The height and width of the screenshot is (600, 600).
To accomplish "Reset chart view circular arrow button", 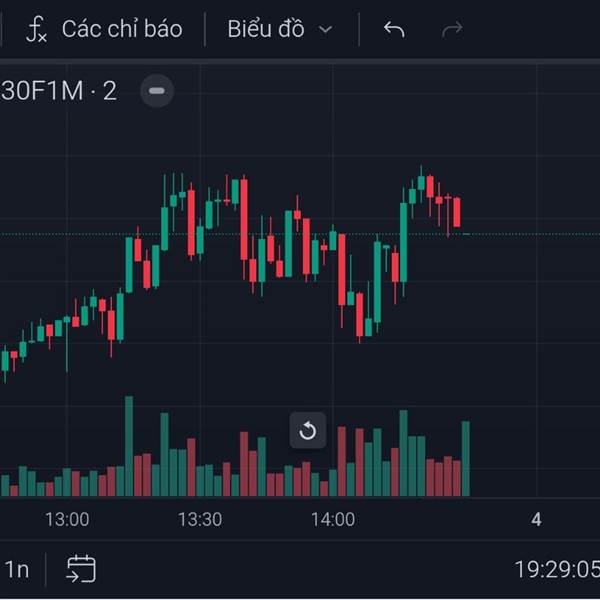I will [308, 430].
